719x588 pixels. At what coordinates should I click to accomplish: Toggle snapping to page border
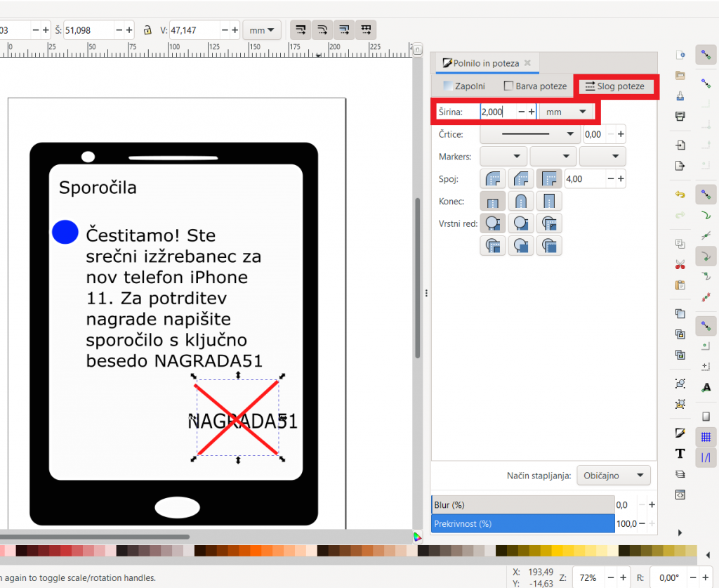(x=706, y=417)
